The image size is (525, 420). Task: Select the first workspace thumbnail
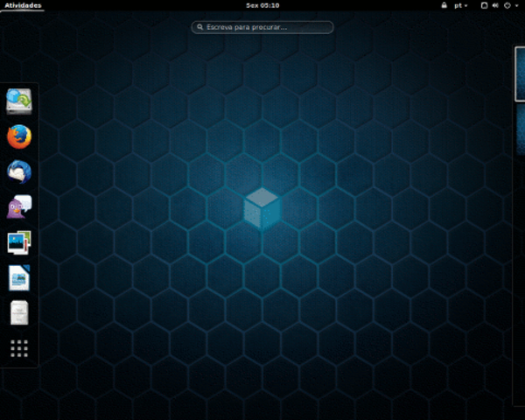click(520, 73)
